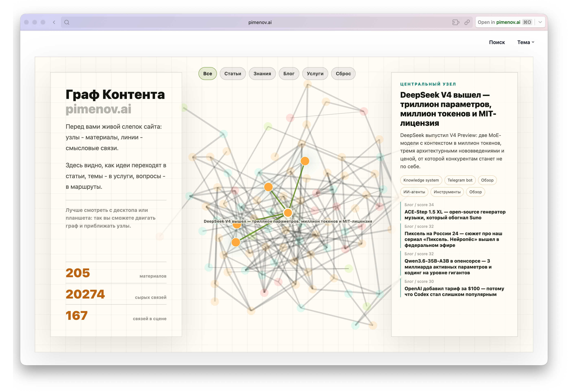Click the topmost highlighted orange graph node
Screen dimensions: 568x392
(305, 161)
